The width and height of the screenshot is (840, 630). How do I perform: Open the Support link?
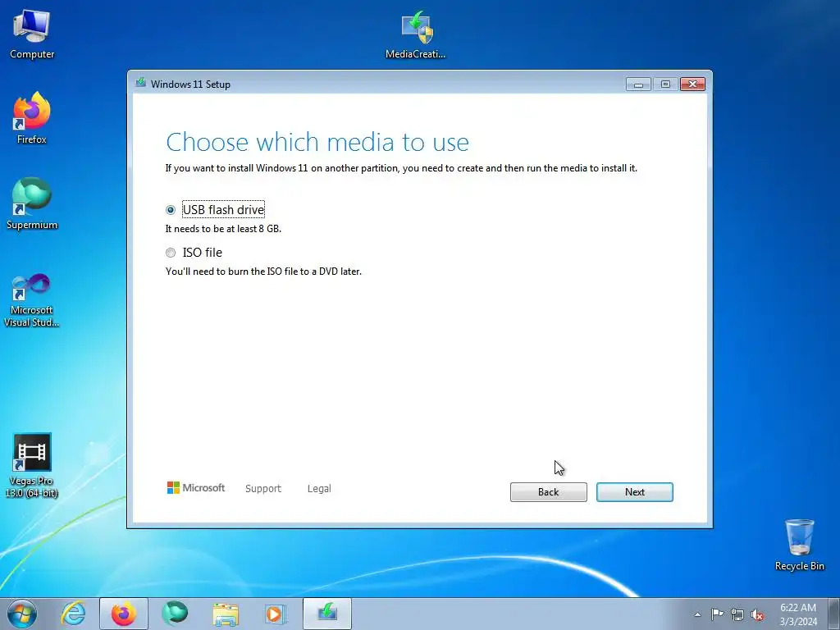(263, 489)
